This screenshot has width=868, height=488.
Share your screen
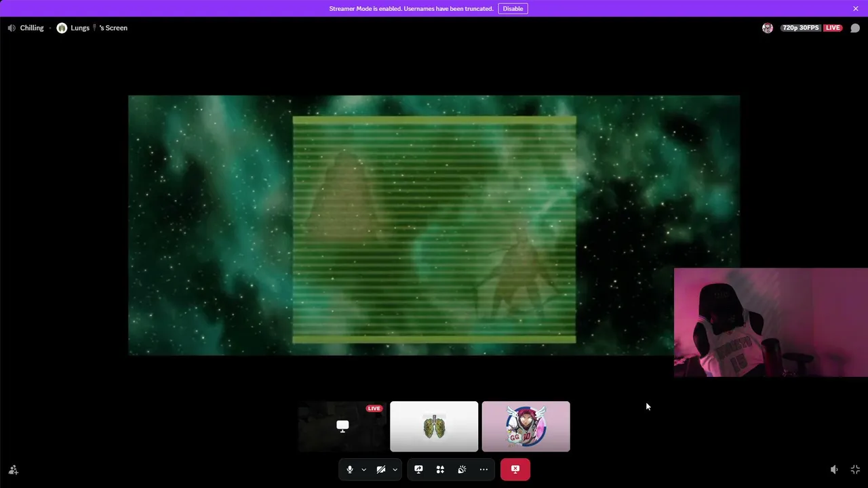[x=418, y=470]
